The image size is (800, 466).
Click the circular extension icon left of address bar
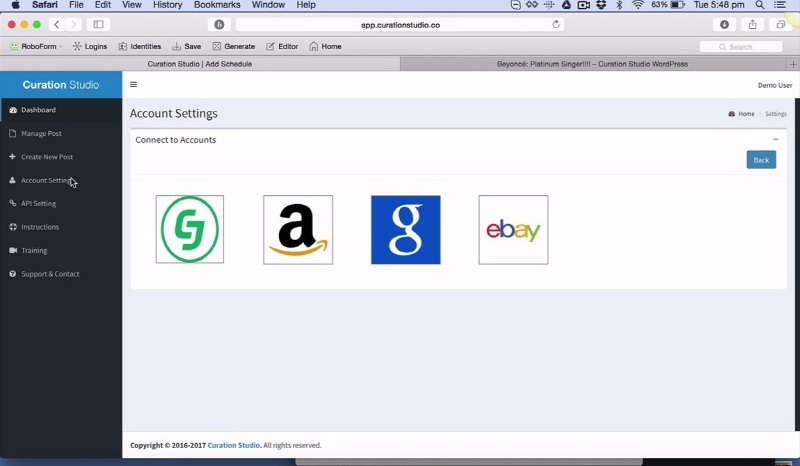pos(219,24)
